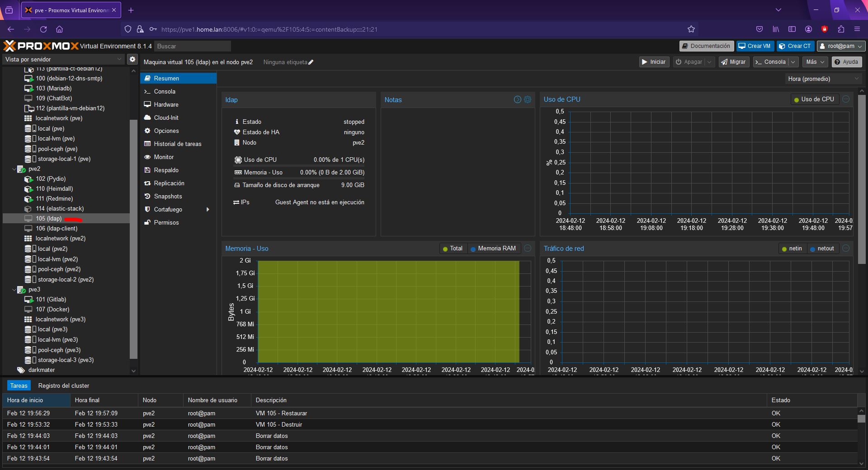Select VM 107 (Docker)
Viewport: 868px width, 470px height.
pos(52,309)
